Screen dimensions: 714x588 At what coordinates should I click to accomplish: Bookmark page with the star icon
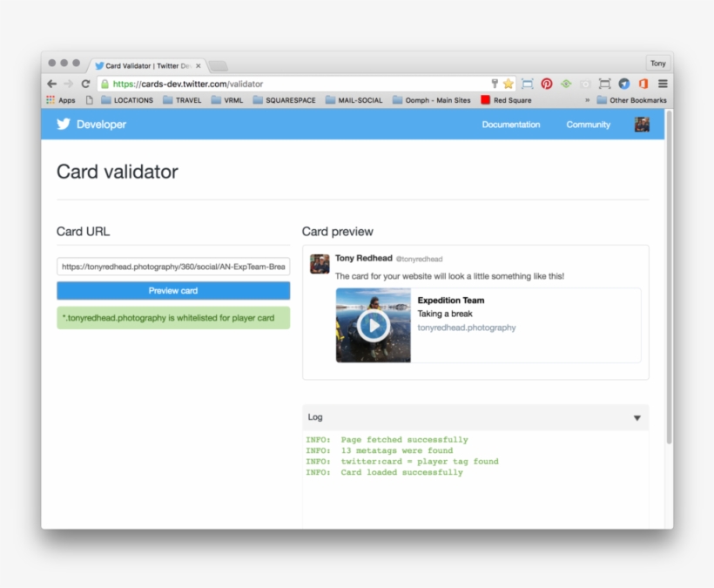coord(509,84)
